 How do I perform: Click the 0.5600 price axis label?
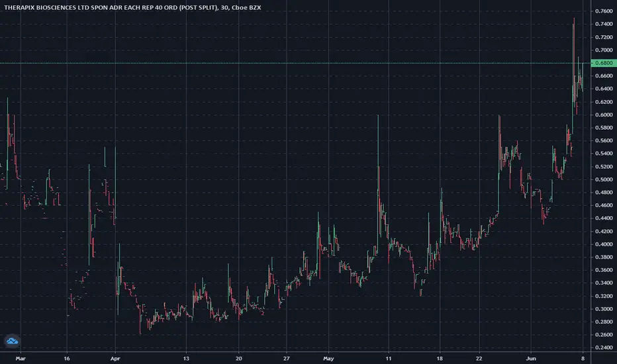pos(604,140)
